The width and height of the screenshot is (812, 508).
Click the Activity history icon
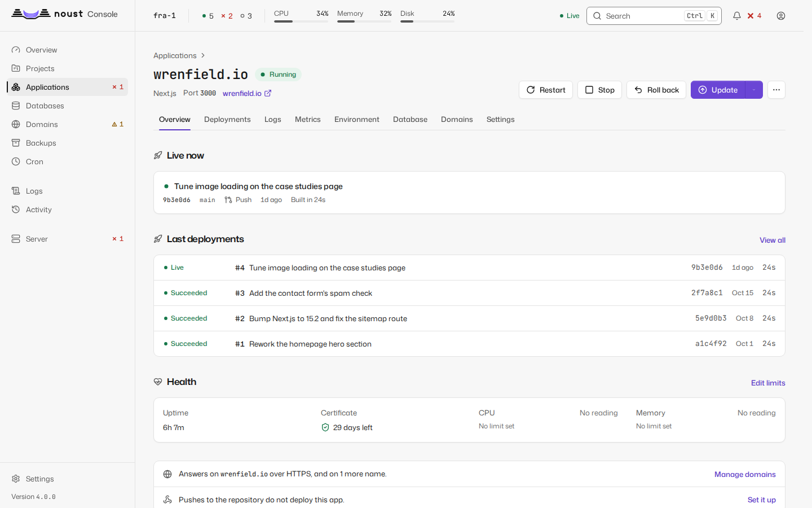[x=16, y=209]
